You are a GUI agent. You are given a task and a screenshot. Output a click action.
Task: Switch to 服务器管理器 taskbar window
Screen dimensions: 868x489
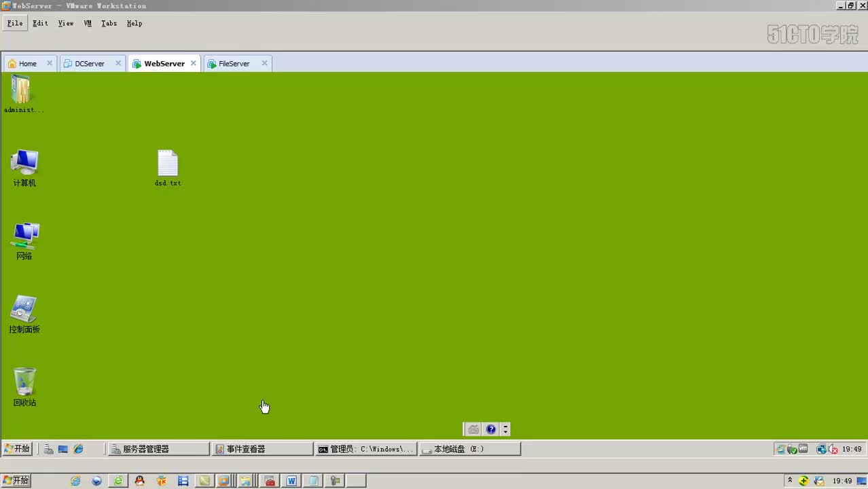[159, 449]
